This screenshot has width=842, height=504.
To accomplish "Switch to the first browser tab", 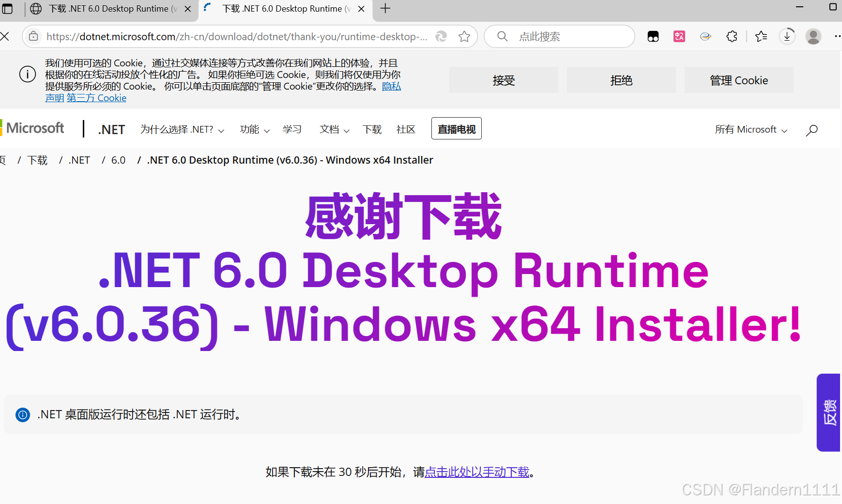I will coord(107,8).
